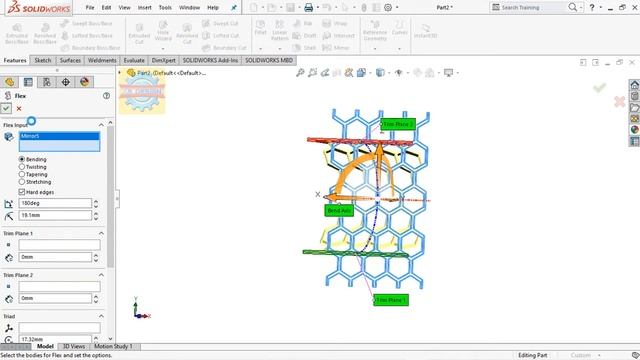Switch to the DimXpert tab
The width and height of the screenshot is (640, 360).
click(164, 60)
